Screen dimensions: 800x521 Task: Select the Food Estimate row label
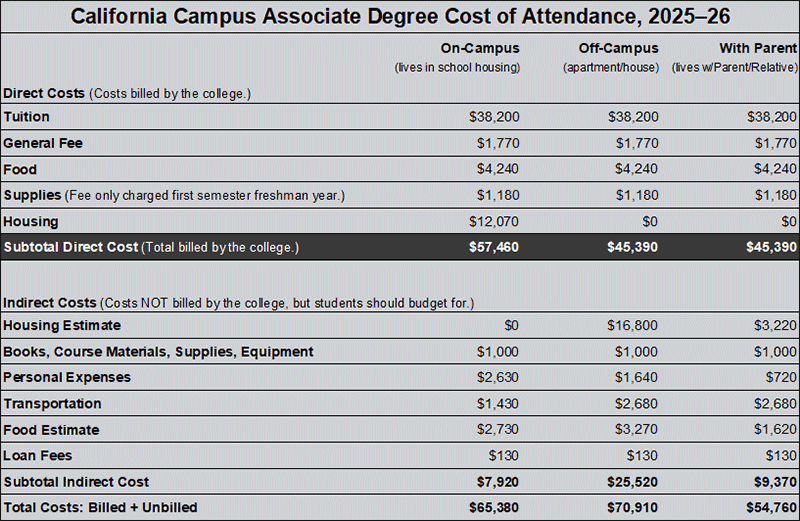click(51, 430)
